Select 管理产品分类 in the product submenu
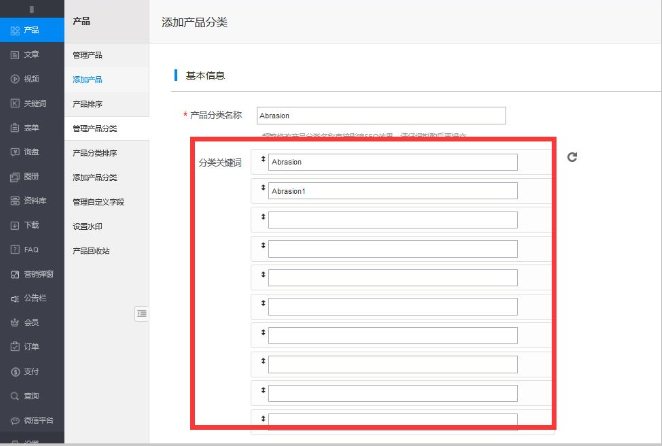 pyautogui.click(x=95, y=128)
